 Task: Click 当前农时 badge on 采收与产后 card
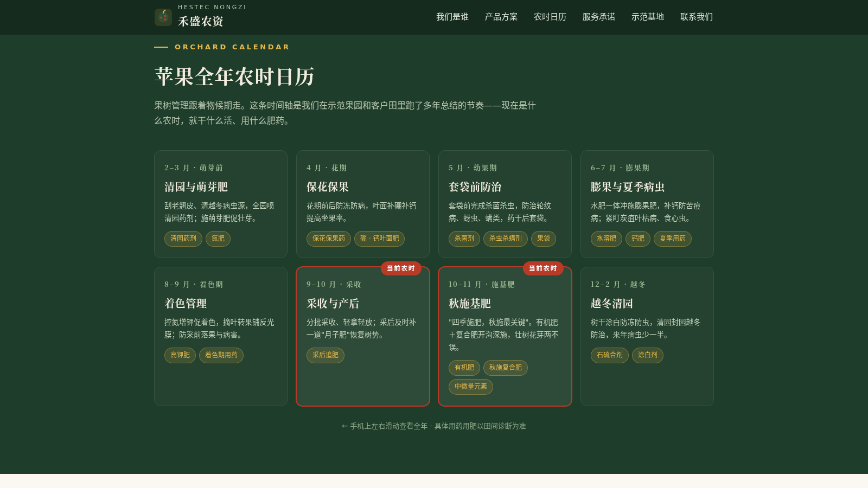401,268
